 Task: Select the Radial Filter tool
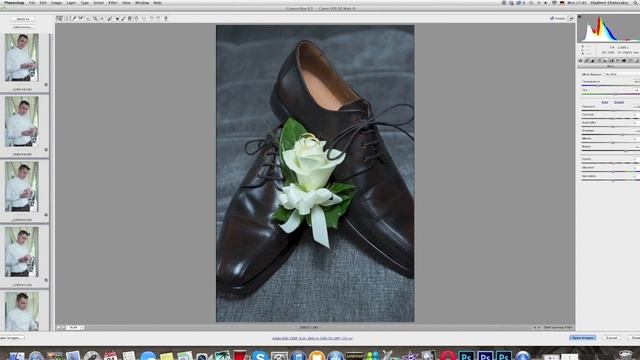click(136, 18)
